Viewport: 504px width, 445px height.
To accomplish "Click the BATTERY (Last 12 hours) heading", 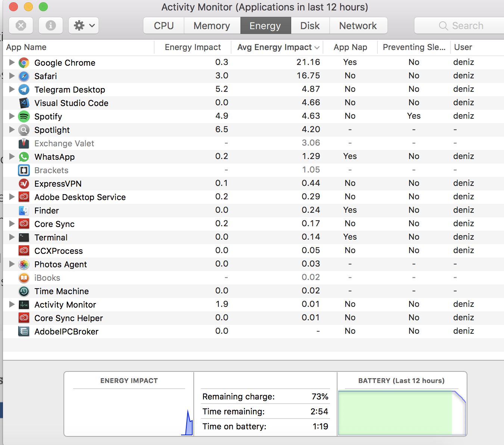I will coord(401,381).
